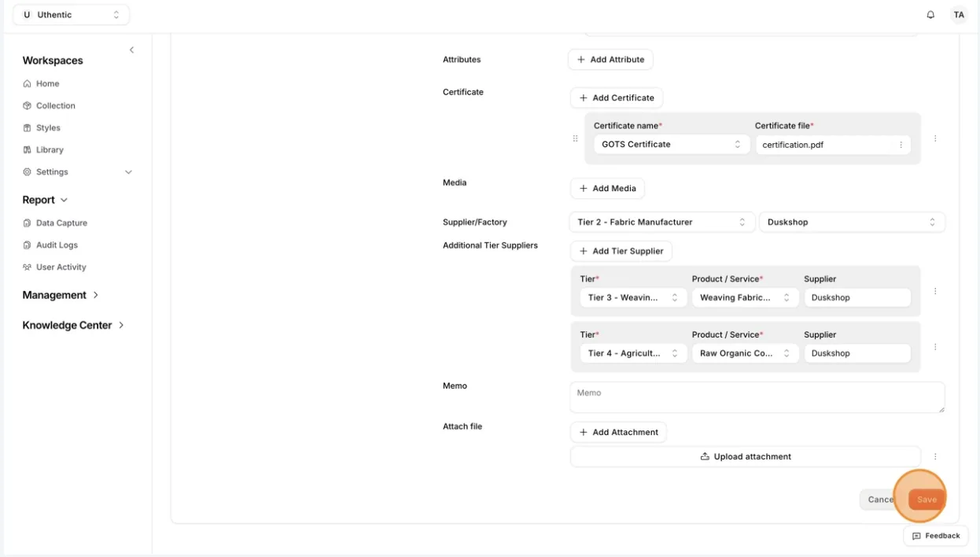This screenshot has width=980, height=557.
Task: Cancel the form
Action: 882,500
